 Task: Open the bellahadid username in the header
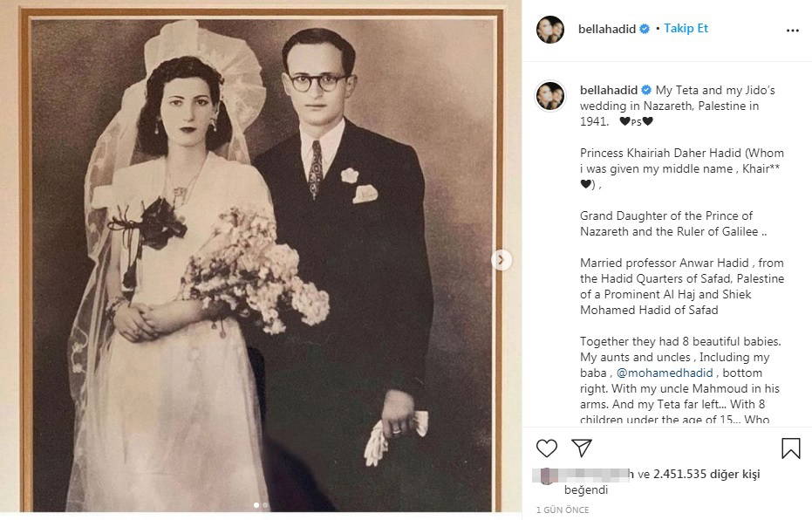(607, 29)
